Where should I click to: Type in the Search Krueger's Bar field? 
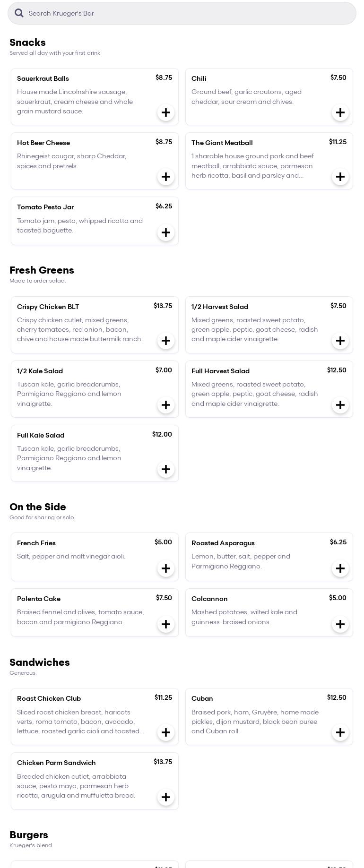pos(189,13)
